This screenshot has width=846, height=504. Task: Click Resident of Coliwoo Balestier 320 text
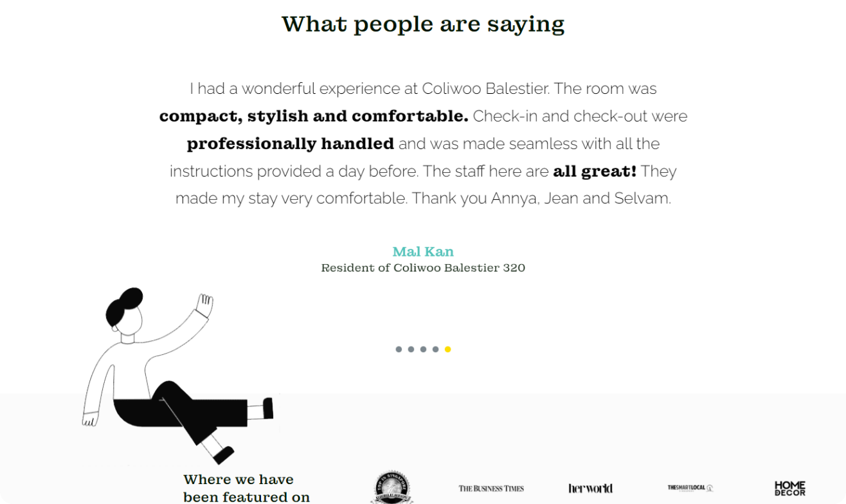click(x=423, y=267)
